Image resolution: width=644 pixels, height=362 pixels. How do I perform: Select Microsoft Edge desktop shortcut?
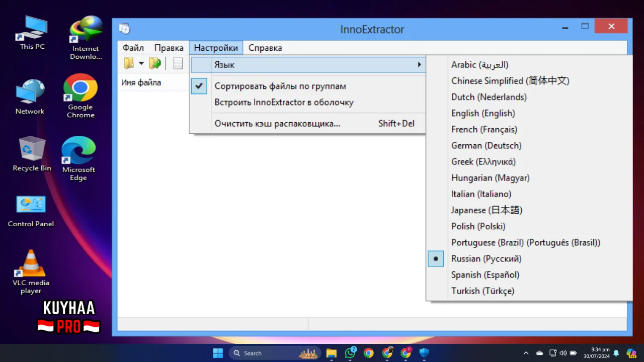coord(78,159)
